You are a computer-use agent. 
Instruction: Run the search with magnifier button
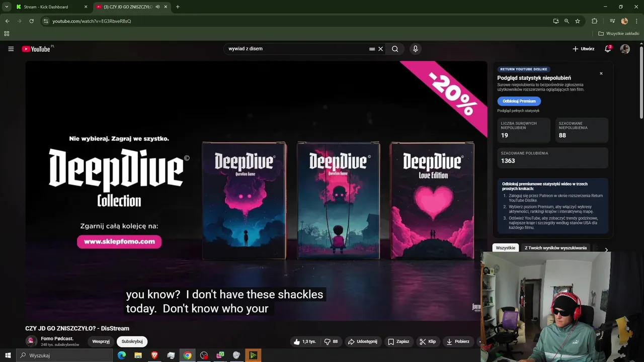(395, 49)
